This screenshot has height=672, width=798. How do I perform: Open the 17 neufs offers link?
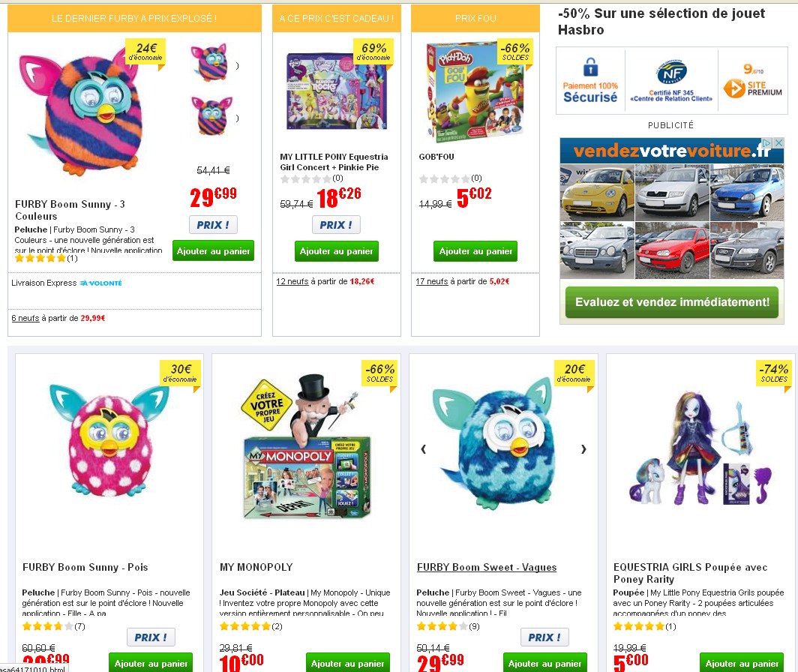431,281
